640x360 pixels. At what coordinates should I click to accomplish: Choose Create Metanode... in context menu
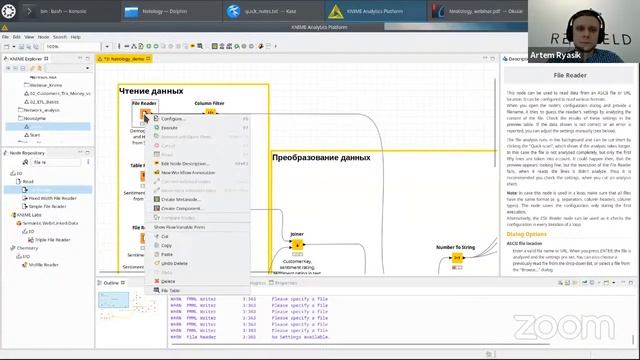point(198,200)
